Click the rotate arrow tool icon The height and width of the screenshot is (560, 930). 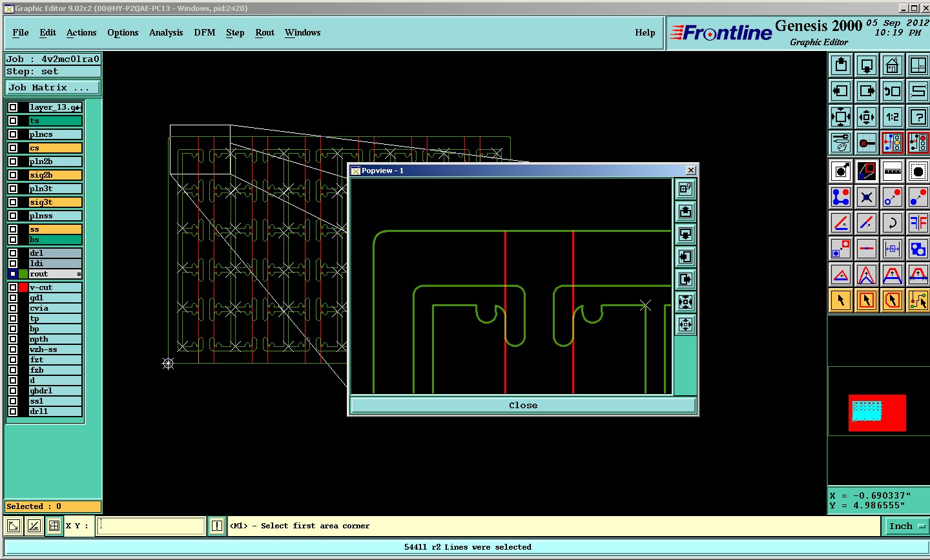(892, 223)
